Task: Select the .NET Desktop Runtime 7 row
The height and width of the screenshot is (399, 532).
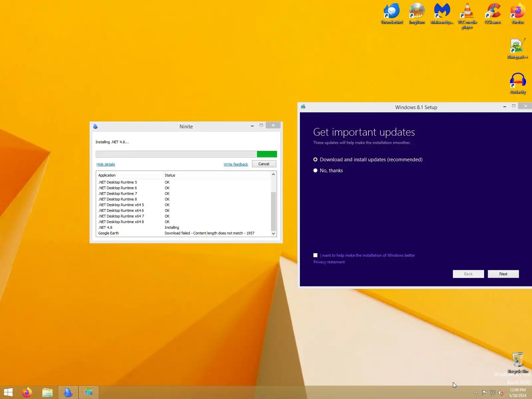Action: 183,194
